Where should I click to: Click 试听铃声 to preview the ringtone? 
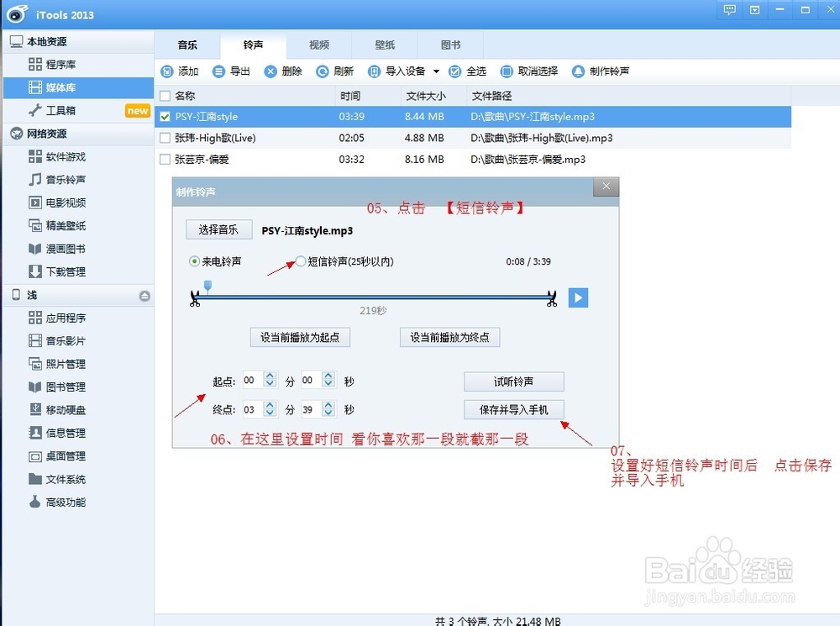(513, 381)
